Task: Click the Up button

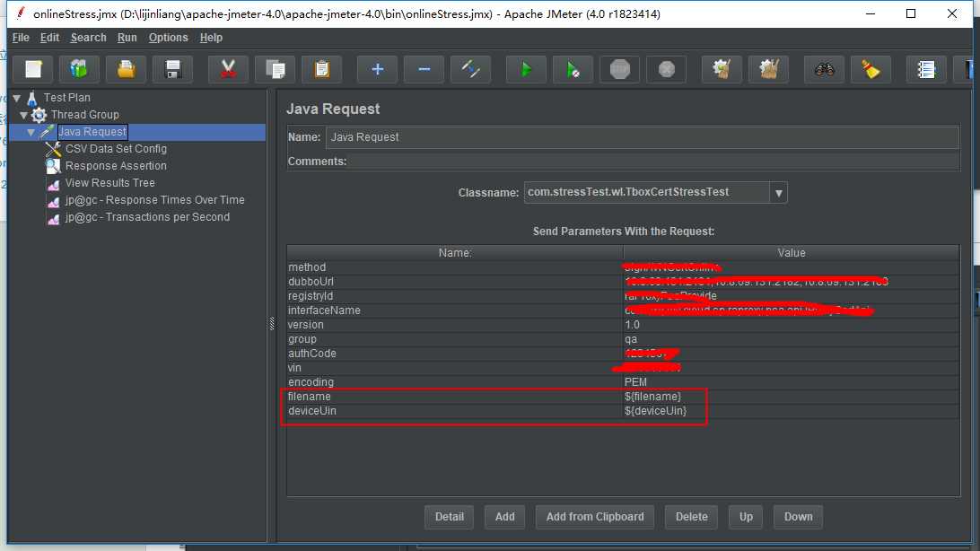Action: click(x=746, y=517)
